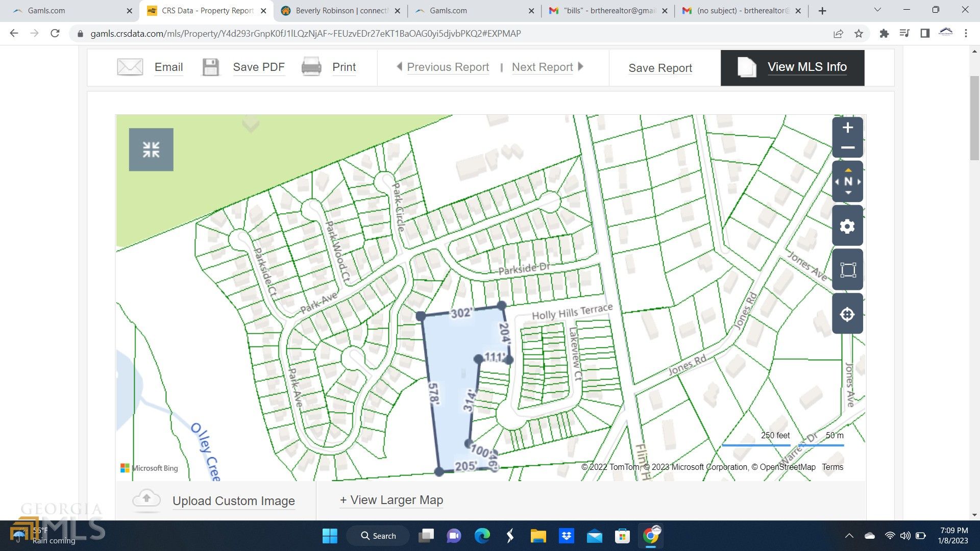This screenshot has width=980, height=551.
Task: Open the volume control in system tray
Action: [905, 536]
